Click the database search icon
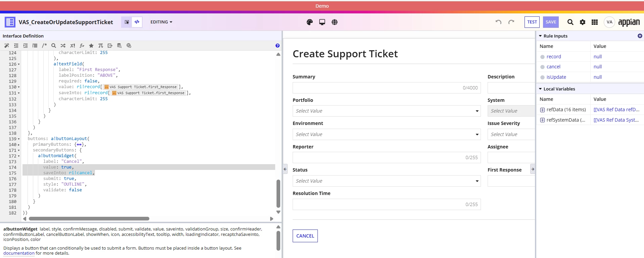Image resolution: width=644 pixels, height=258 pixels. (119, 46)
